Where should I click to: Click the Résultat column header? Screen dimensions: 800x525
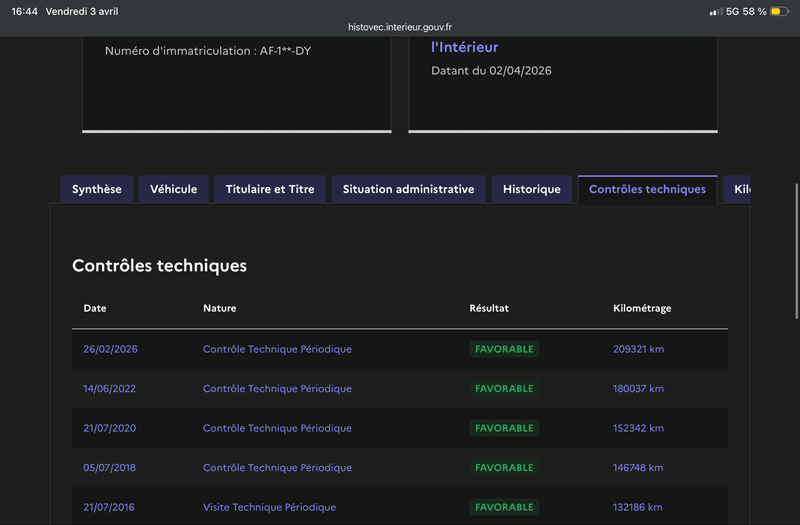point(489,308)
